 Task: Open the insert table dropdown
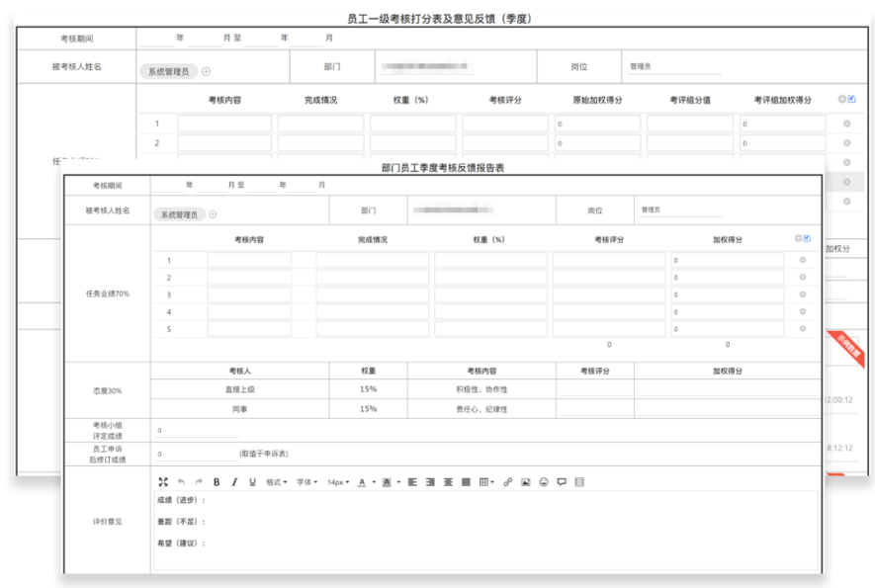[x=486, y=482]
